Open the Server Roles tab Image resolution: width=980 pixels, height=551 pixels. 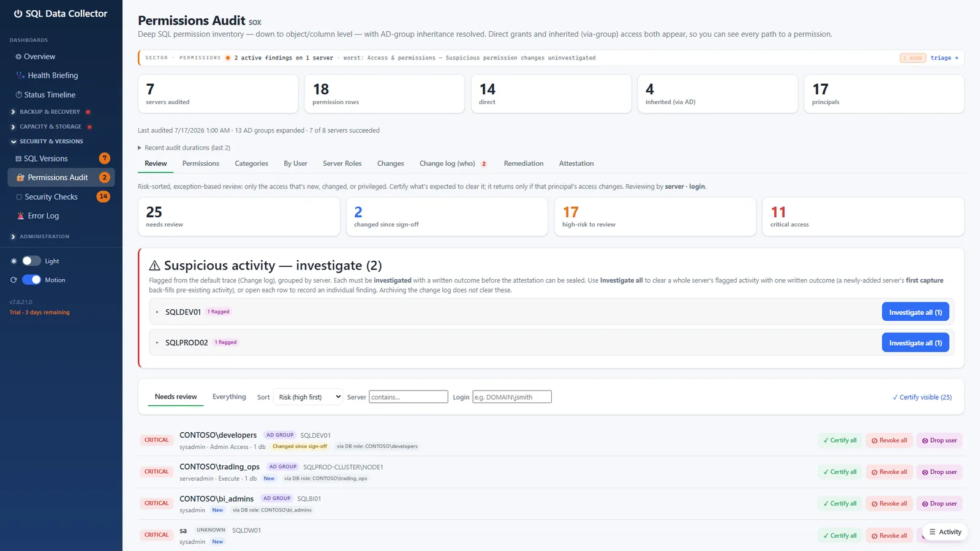(342, 163)
